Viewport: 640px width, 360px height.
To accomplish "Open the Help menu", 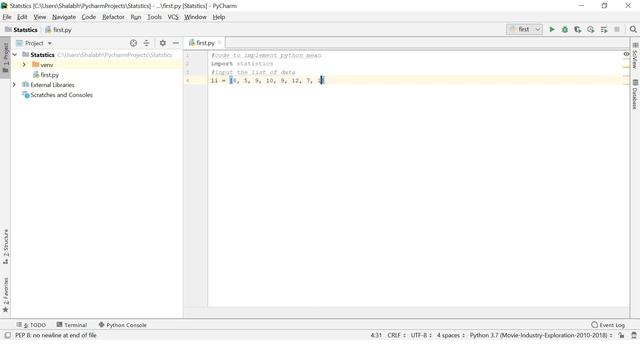I will pyautogui.click(x=219, y=17).
